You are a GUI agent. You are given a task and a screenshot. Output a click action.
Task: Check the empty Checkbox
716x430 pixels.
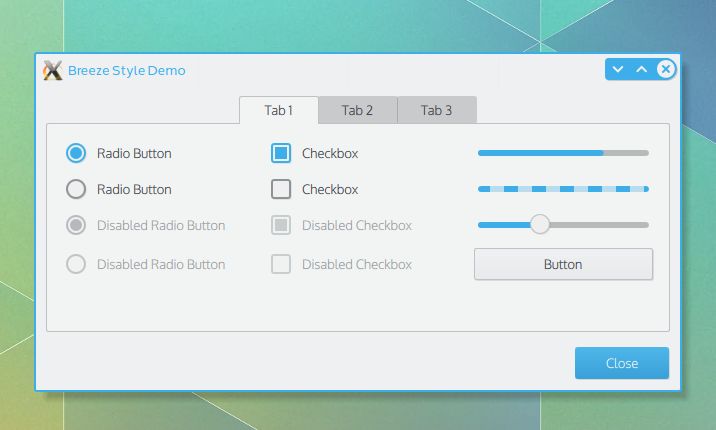281,189
